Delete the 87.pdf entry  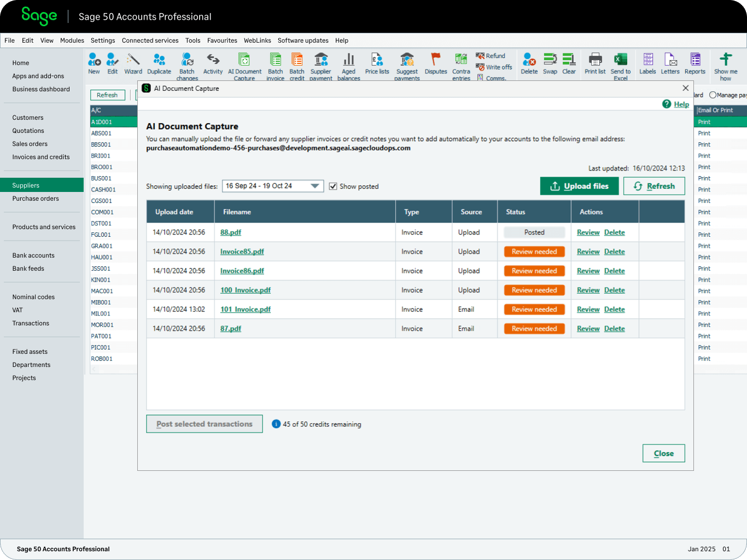pos(614,329)
